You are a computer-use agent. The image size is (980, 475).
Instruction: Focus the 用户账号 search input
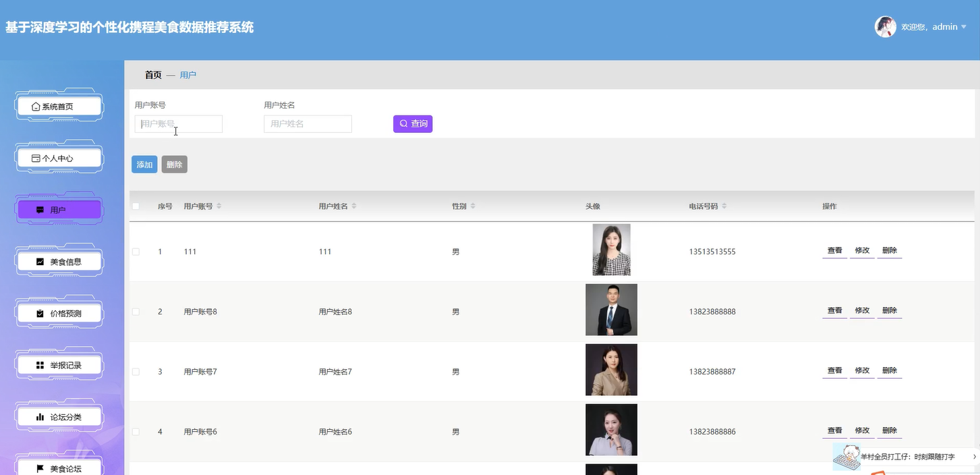179,124
